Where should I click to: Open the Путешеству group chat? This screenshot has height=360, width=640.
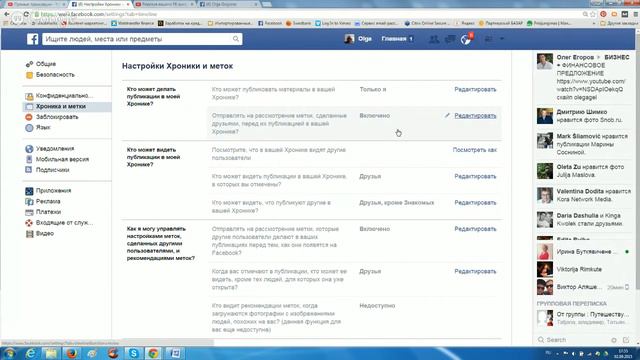[583, 318]
